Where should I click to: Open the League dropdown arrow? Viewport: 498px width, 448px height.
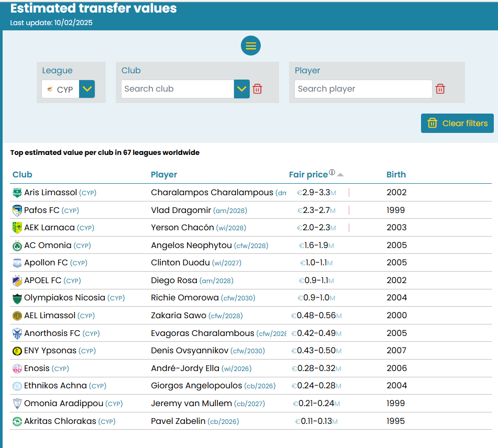(87, 89)
